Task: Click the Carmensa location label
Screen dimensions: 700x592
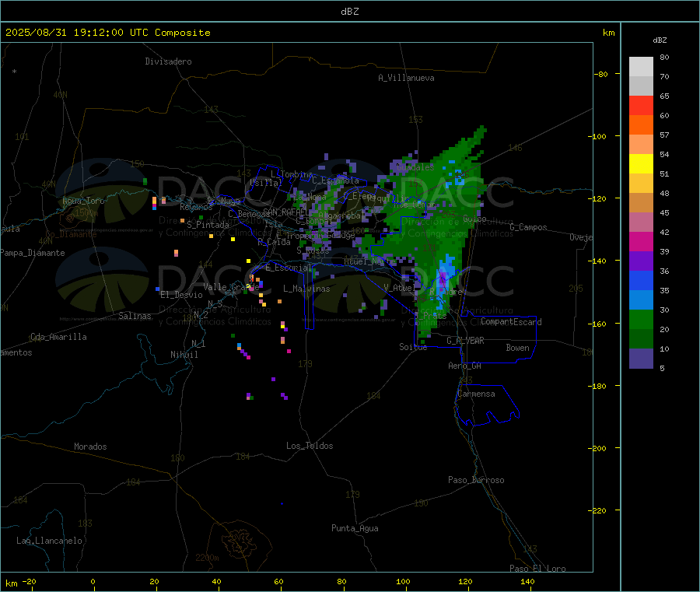Action: tap(476, 394)
